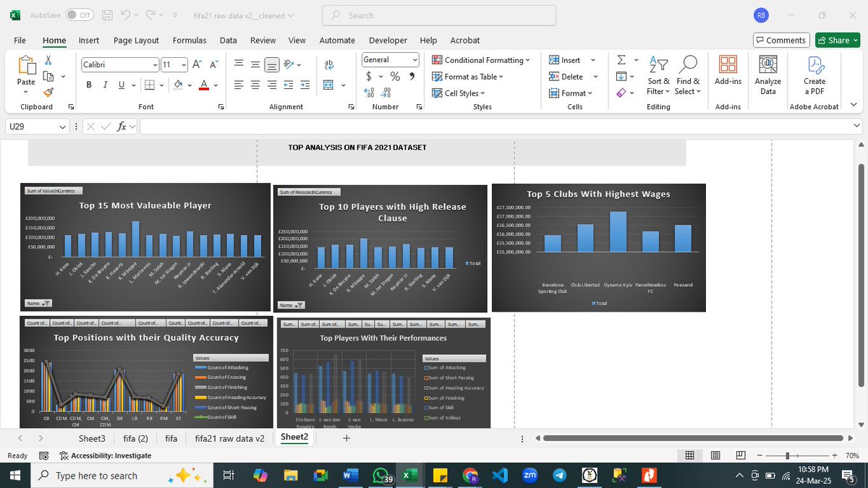The image size is (868, 488).
Task: Apply the comma style
Action: (412, 76)
